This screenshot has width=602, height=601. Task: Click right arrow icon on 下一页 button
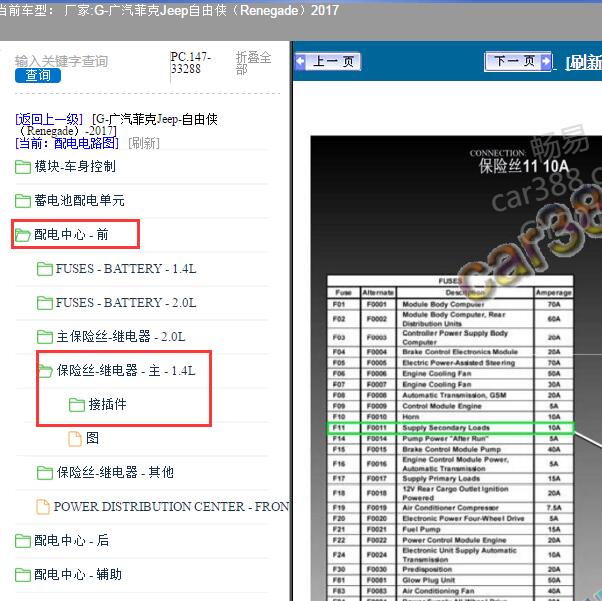click(545, 61)
